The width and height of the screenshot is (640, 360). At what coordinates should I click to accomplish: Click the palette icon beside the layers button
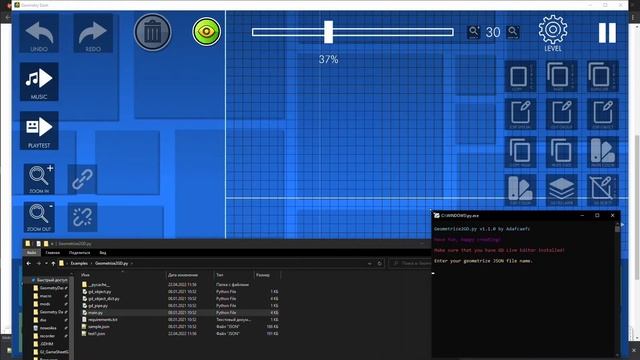click(x=520, y=190)
